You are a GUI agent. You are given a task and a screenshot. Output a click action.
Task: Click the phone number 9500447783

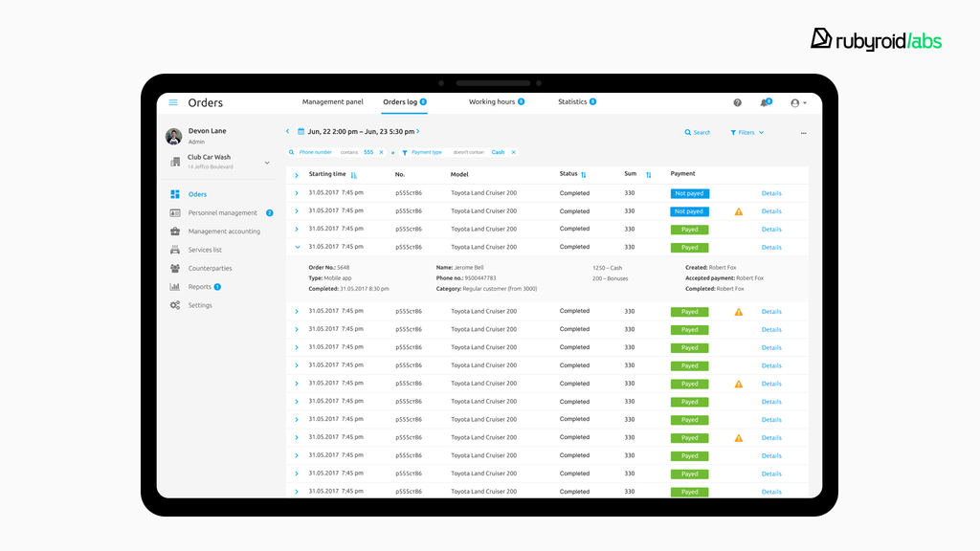480,278
